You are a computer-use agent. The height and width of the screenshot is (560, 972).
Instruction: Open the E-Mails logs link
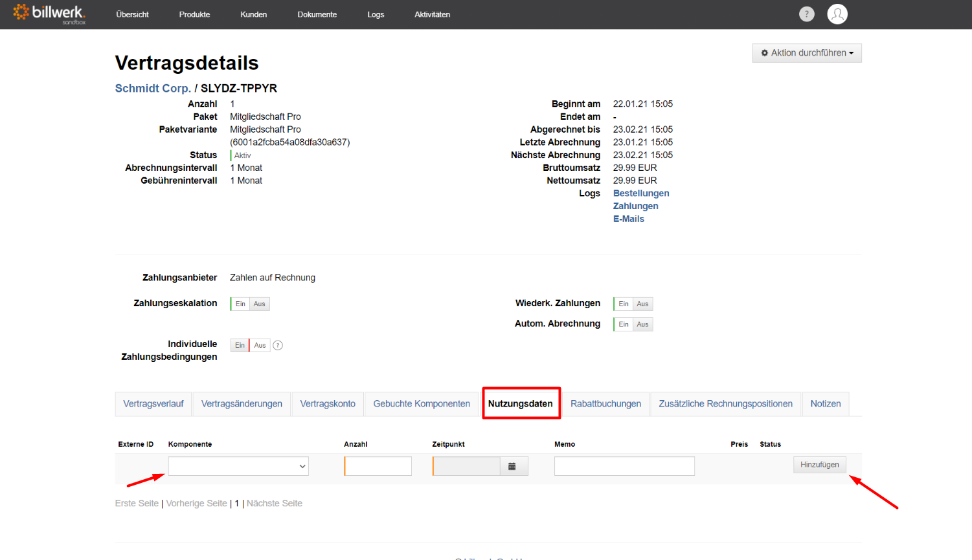(629, 219)
